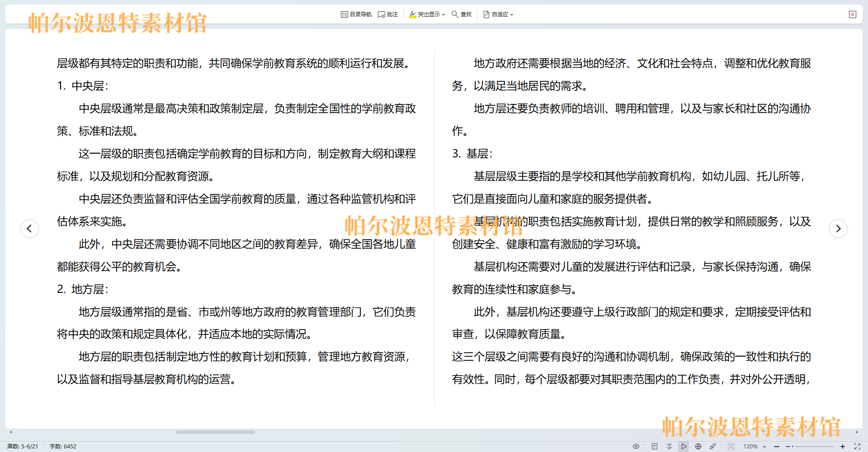Close the reading mode with the X button

pyautogui.click(x=853, y=14)
